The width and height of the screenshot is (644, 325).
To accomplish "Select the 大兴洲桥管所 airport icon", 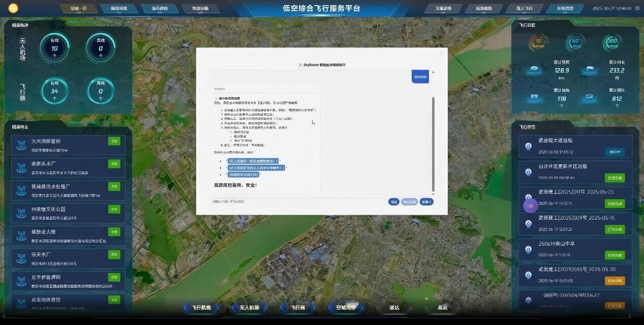I will [21, 145].
